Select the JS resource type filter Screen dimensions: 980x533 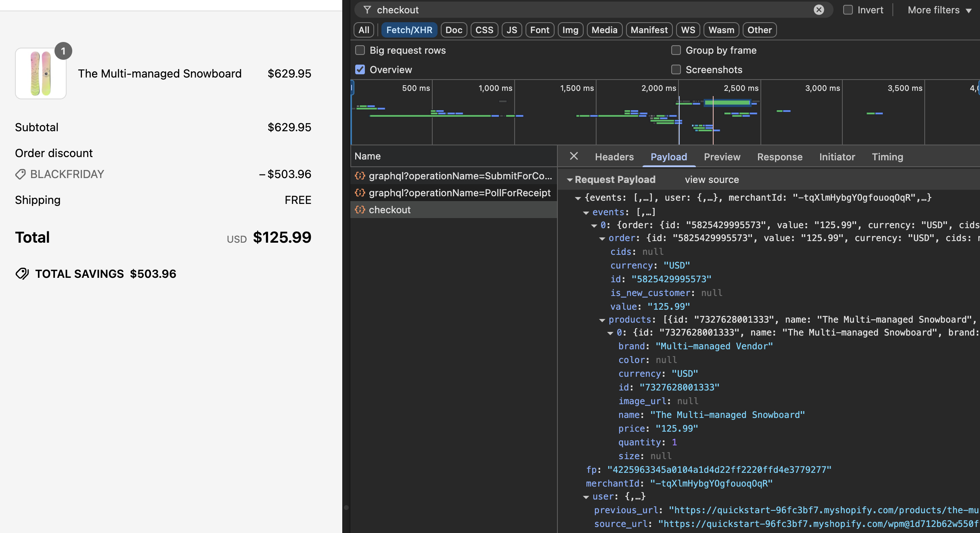[511, 30]
